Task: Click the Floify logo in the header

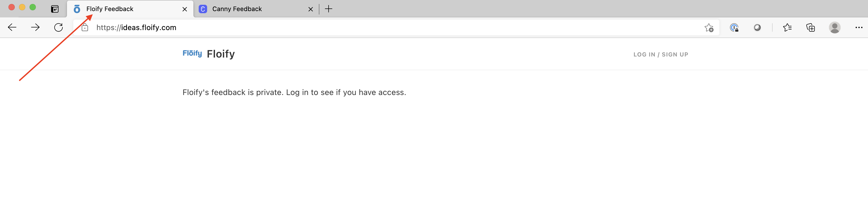Action: tap(192, 53)
